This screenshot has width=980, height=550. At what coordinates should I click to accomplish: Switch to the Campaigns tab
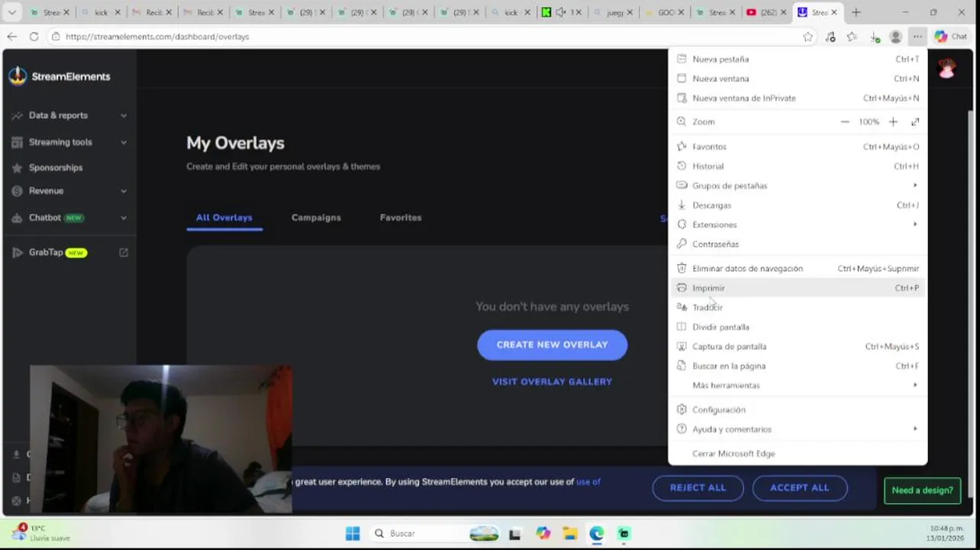point(316,218)
